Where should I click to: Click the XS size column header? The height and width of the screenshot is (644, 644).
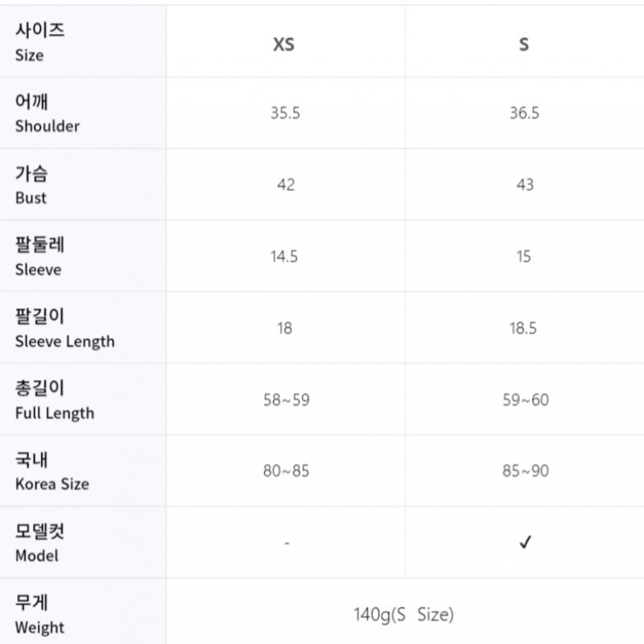click(x=284, y=44)
